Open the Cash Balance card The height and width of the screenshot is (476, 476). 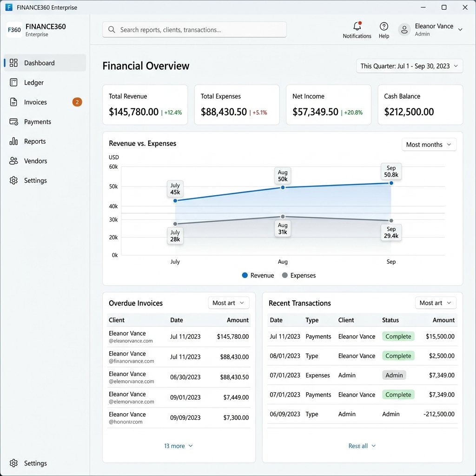pyautogui.click(x=420, y=105)
